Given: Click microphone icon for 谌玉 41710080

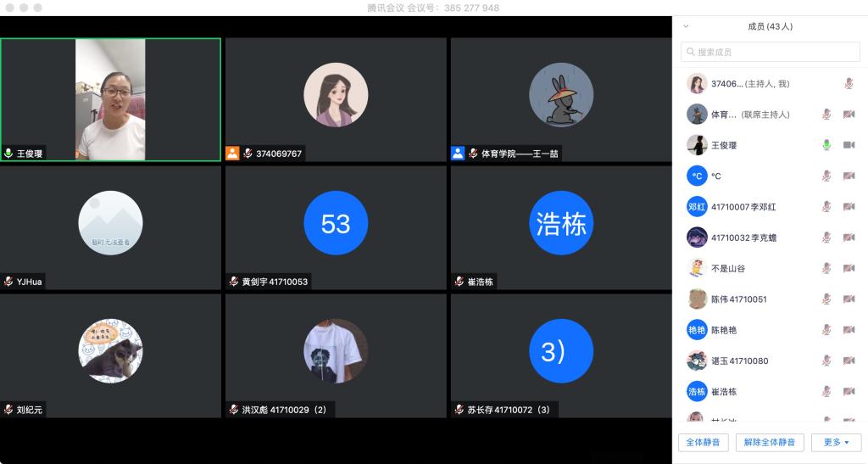Looking at the screenshot, I should click(826, 361).
